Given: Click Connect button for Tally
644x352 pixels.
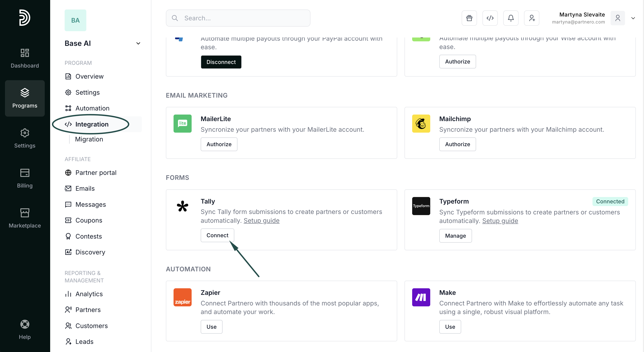Looking at the screenshot, I should pos(217,235).
